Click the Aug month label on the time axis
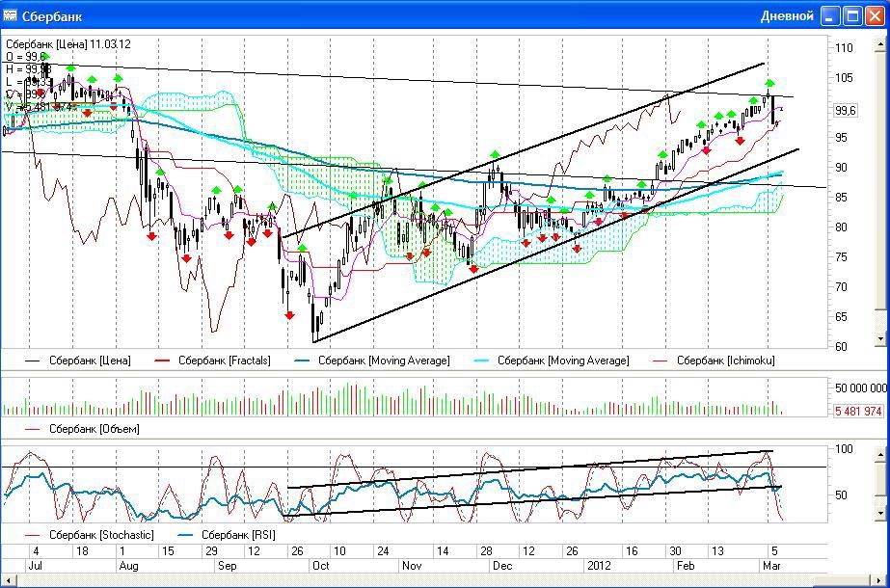890x588 pixels. [128, 566]
